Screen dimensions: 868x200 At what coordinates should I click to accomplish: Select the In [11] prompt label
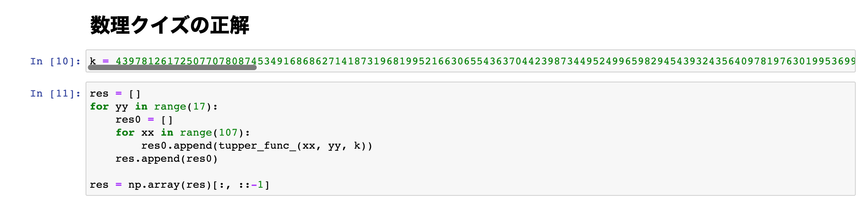point(55,93)
